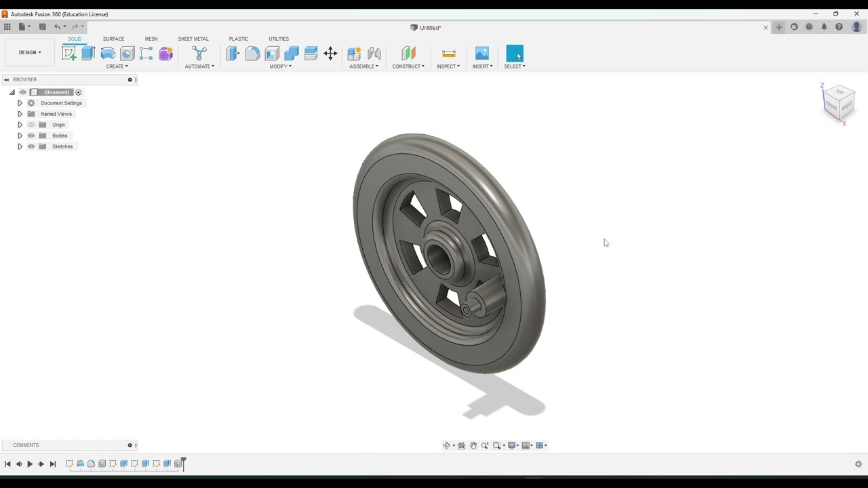The image size is (868, 488).
Task: Collapse the Browser panel with minus button
Action: (x=130, y=79)
